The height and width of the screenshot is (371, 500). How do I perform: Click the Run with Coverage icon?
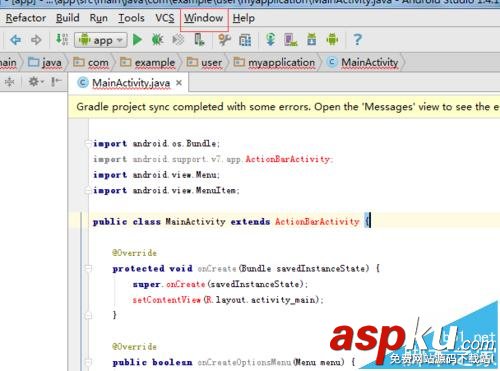178,40
